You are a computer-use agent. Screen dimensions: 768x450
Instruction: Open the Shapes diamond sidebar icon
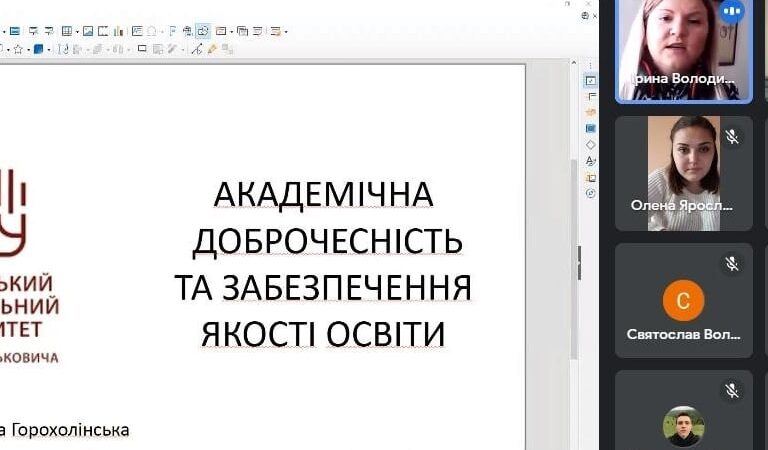tap(591, 144)
